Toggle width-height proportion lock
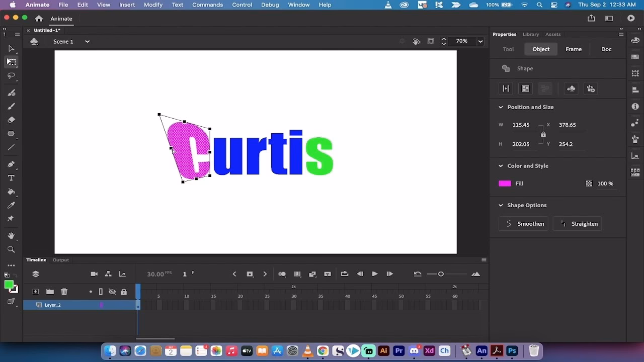The image size is (644, 362). [543, 134]
